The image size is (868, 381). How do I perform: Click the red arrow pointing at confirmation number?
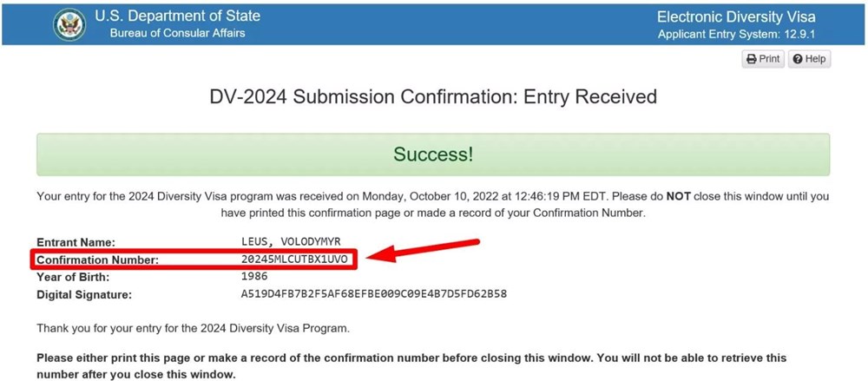click(x=422, y=250)
